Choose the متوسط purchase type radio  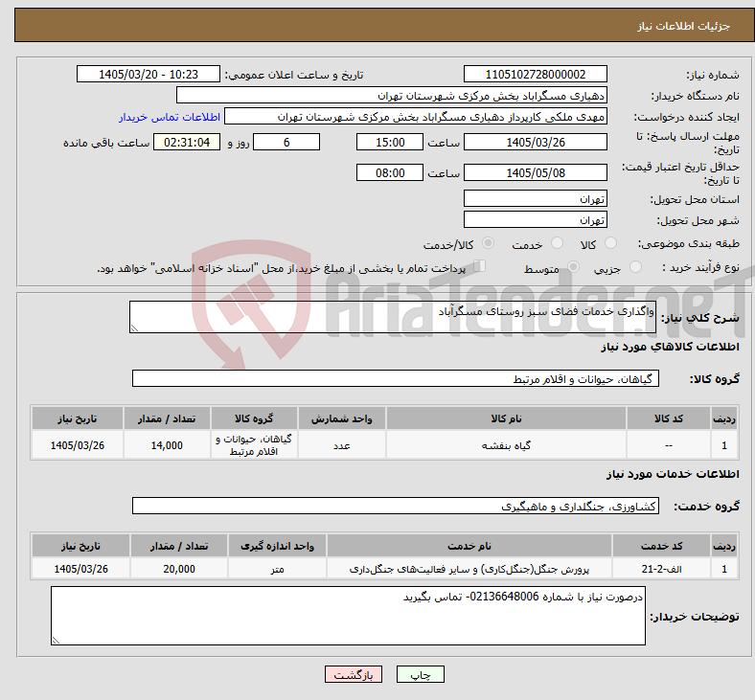pyautogui.click(x=573, y=267)
